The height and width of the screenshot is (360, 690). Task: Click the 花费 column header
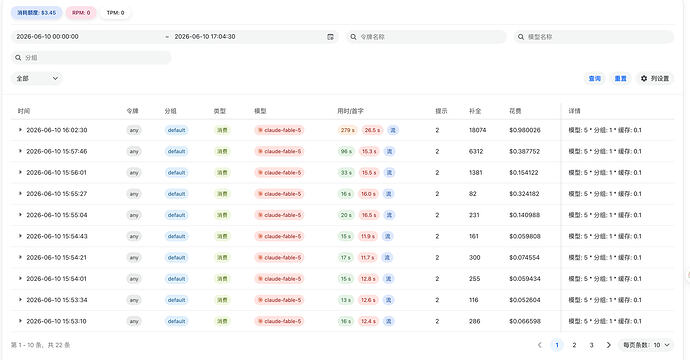click(x=515, y=111)
